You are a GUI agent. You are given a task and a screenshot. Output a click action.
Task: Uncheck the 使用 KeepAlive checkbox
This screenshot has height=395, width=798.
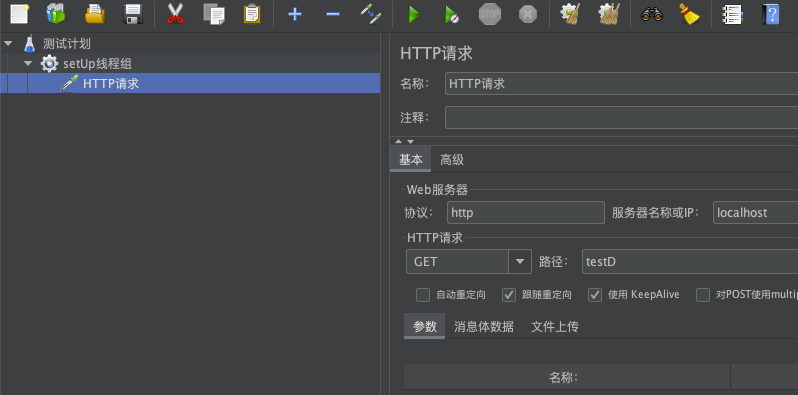coord(595,295)
